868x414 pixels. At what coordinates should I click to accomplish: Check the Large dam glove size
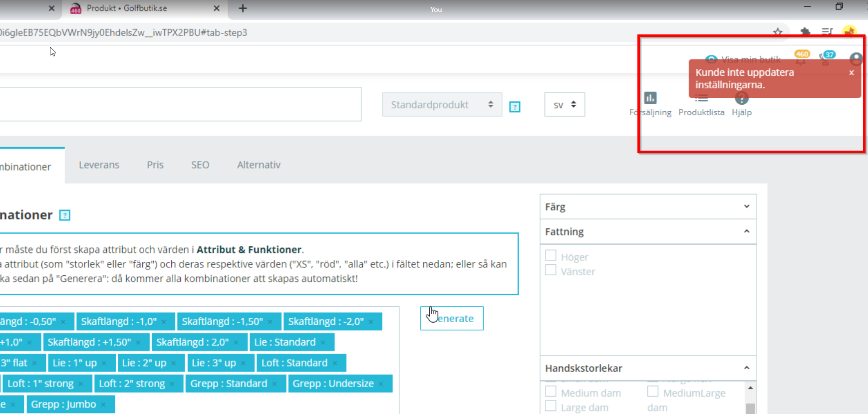551,406
